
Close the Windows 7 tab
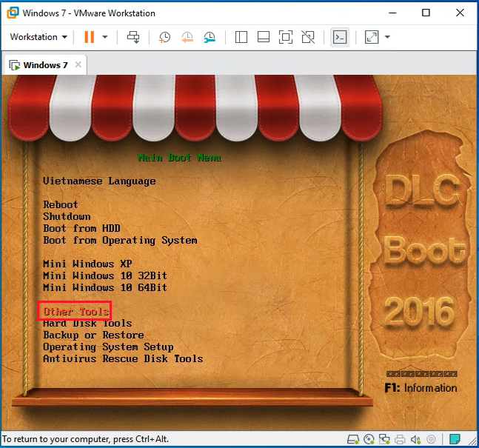tap(78, 64)
